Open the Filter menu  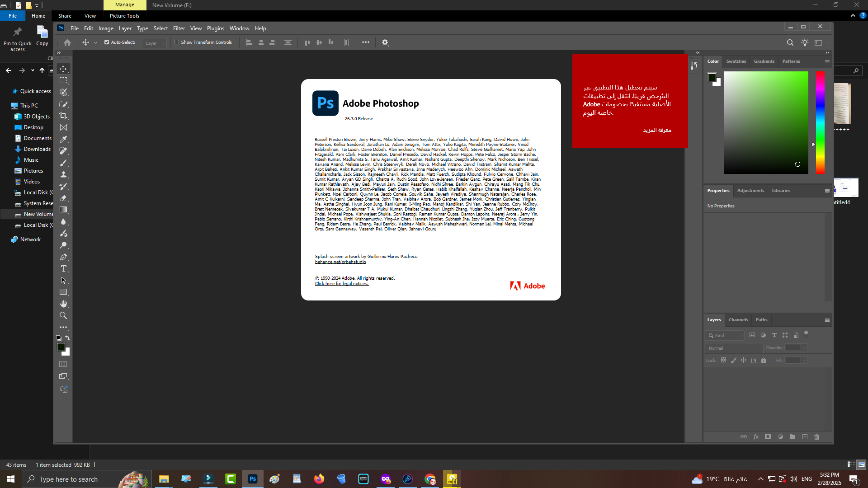[179, 28]
